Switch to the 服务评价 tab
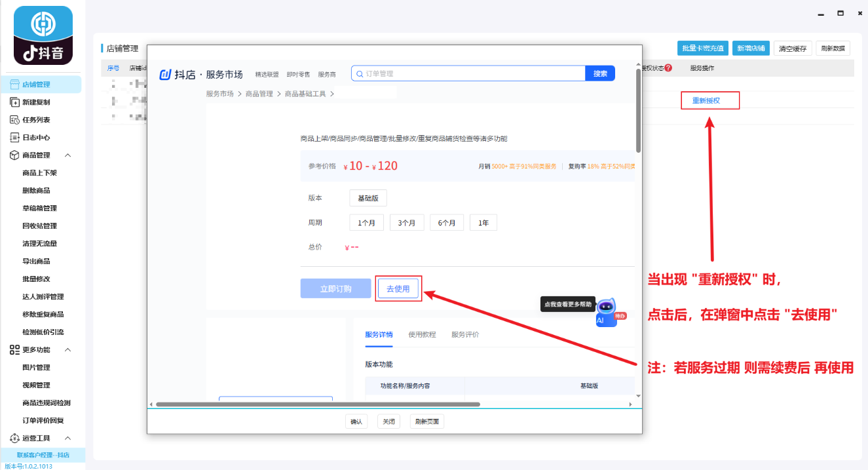Image resolution: width=868 pixels, height=470 pixels. pyautogui.click(x=465, y=334)
